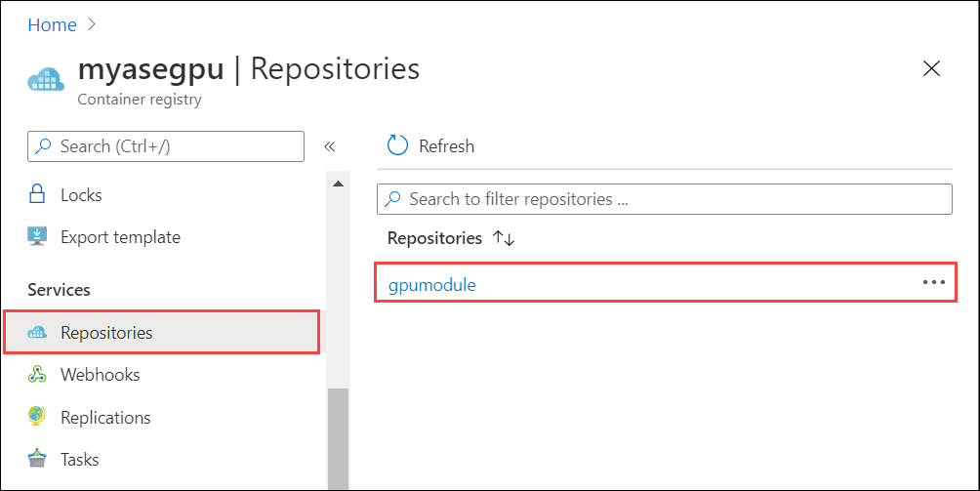Open the gpumodule repository link
The image size is (980, 491).
click(x=431, y=285)
